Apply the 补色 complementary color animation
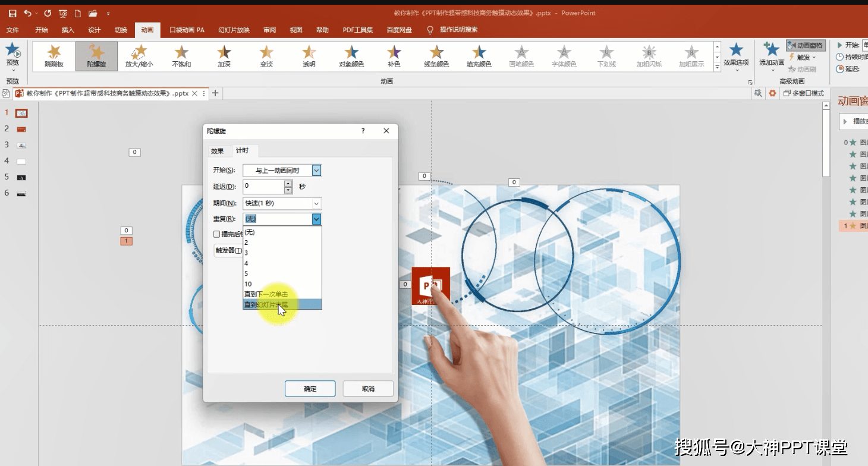The width and height of the screenshot is (868, 466). 394,56
